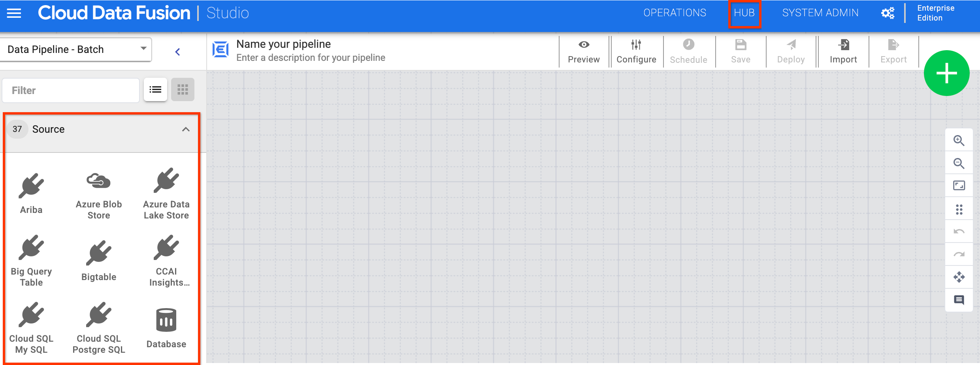Collapse the Source plugin section
980x365 pixels.
tap(185, 129)
